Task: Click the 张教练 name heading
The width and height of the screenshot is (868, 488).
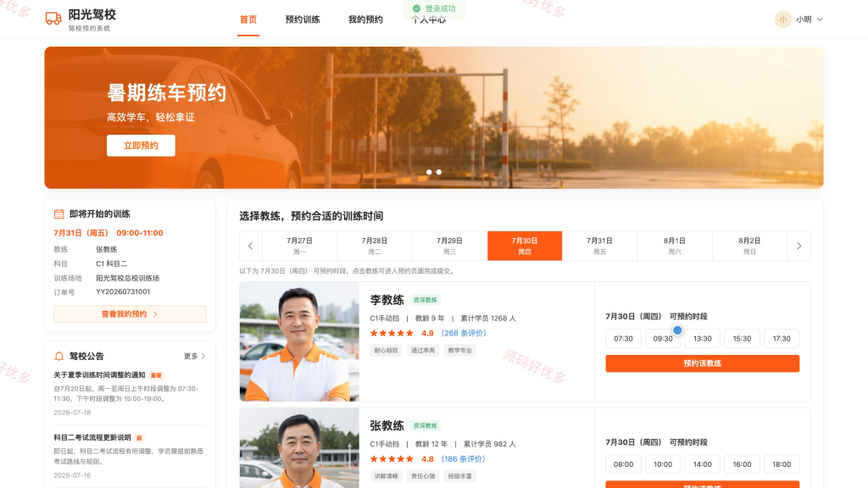Action: [x=387, y=425]
